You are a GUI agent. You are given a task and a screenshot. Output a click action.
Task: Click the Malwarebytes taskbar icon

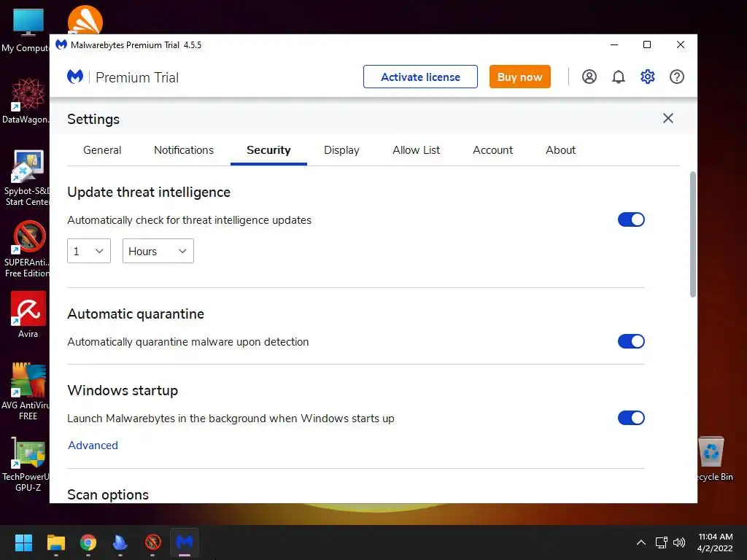185,542
